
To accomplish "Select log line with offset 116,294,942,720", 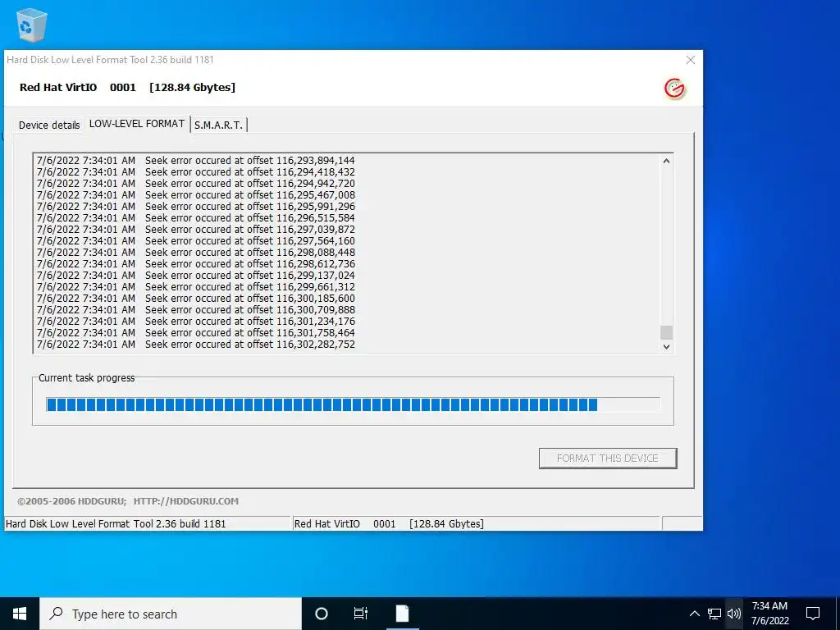I will tap(195, 184).
